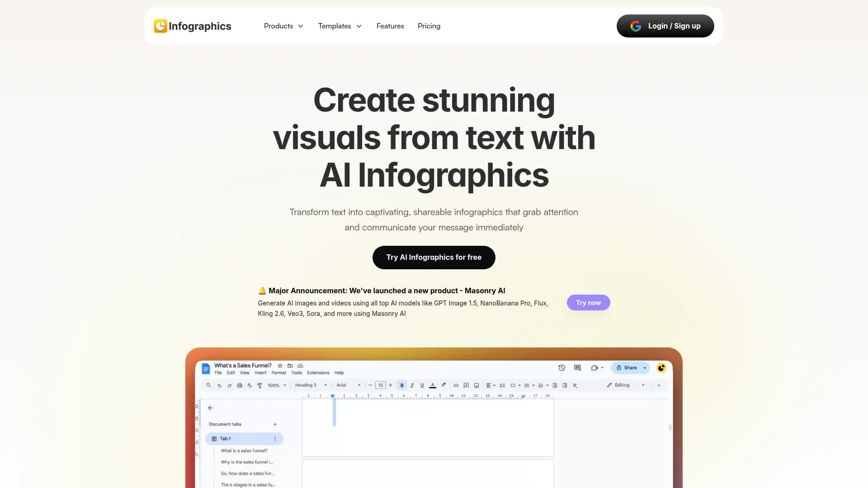868x488 pixels.
Task: Open the comments panel icon
Action: click(x=577, y=368)
